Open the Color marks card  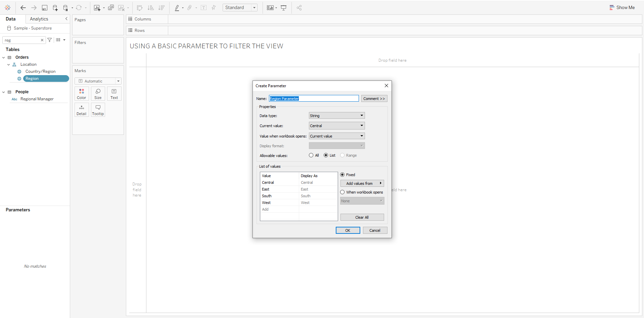coord(82,94)
